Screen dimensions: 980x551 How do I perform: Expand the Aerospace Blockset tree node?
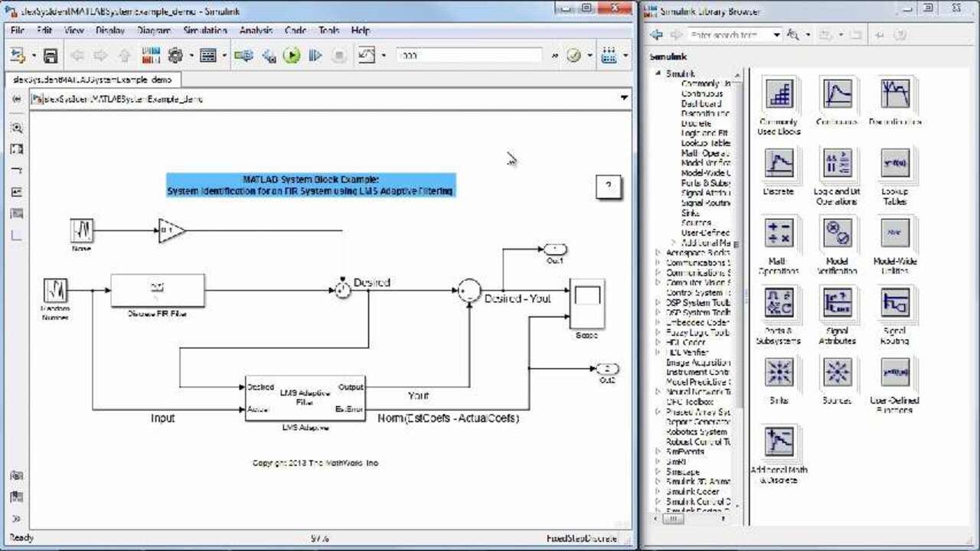pos(658,253)
